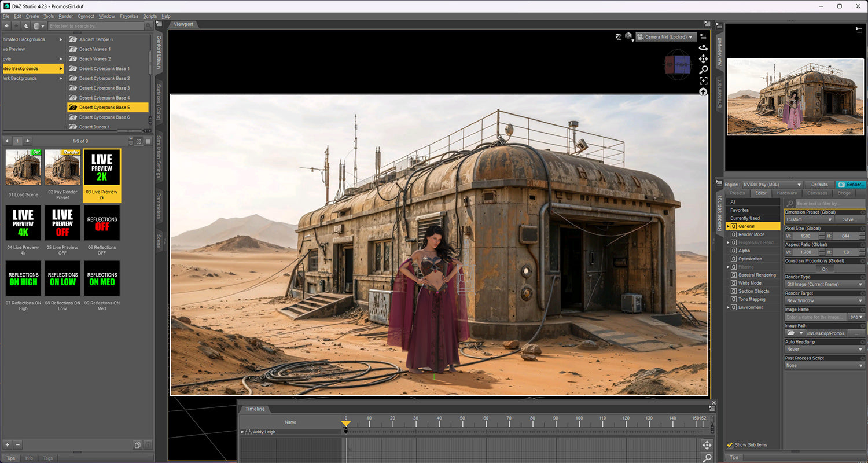Click the Save... dimension preset button

[x=849, y=219]
